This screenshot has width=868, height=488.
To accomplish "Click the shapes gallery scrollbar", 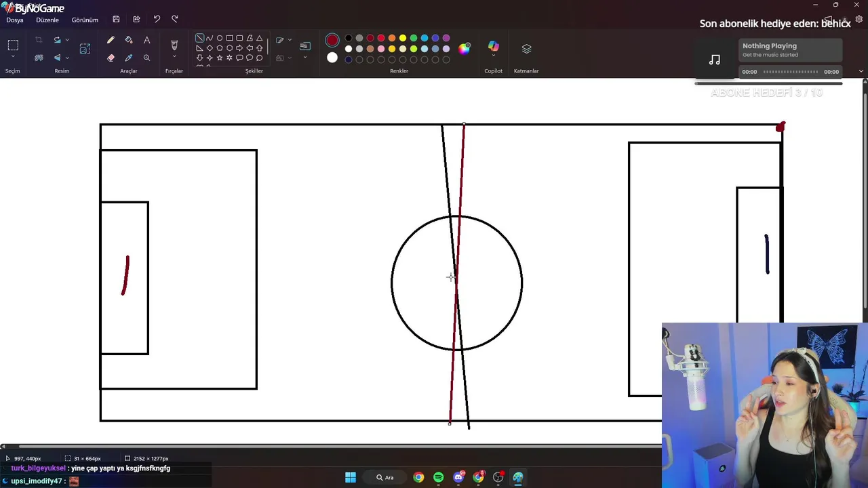I will [268, 47].
